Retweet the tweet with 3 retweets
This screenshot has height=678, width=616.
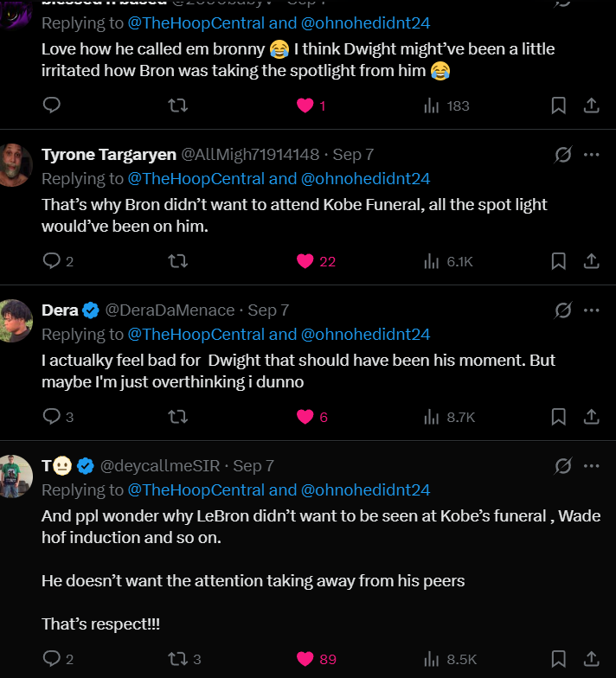coord(177,658)
